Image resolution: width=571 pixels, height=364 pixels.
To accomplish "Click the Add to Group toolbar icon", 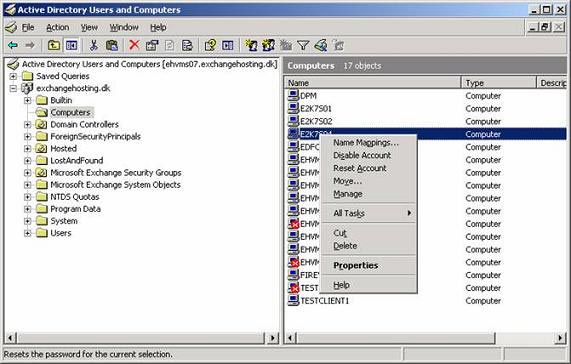I will pos(339,45).
